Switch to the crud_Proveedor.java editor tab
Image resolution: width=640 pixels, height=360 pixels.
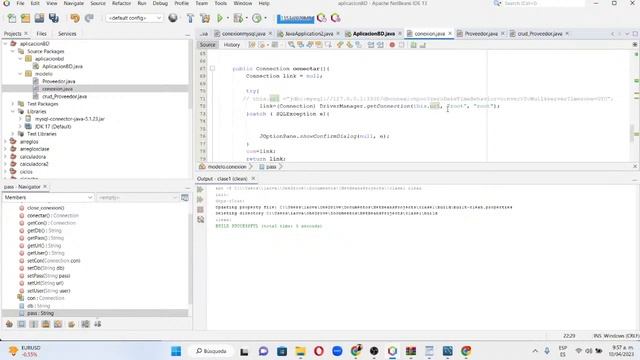pyautogui.click(x=539, y=34)
